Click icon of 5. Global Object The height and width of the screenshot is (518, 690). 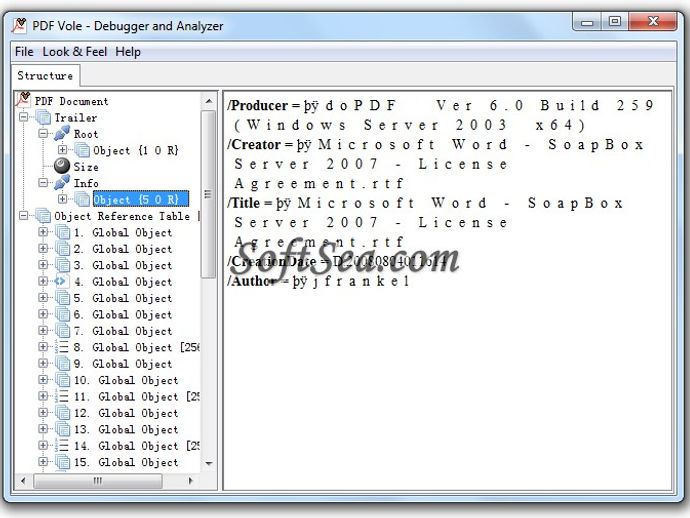pos(62,298)
